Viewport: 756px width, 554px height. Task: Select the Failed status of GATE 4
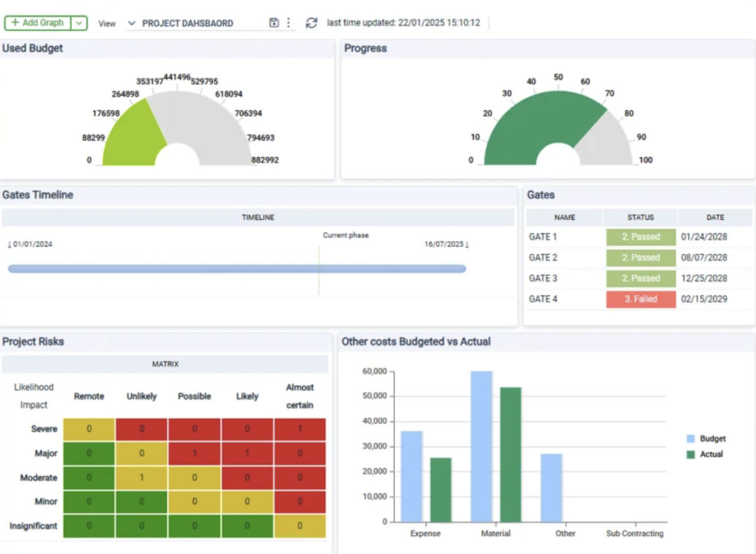point(641,299)
